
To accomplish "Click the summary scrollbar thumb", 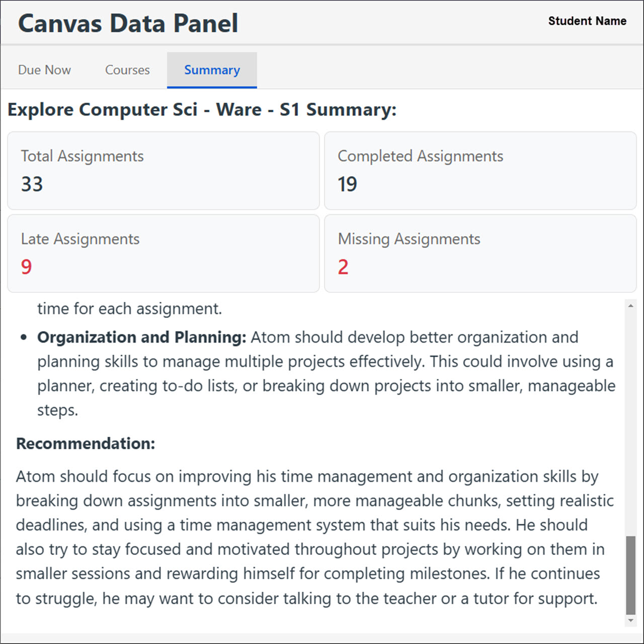I will tap(630, 575).
